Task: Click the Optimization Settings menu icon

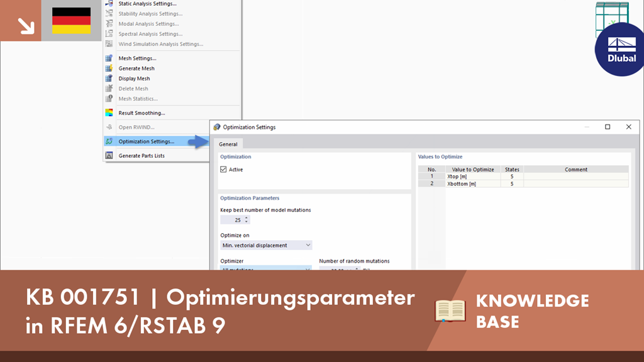Action: (109, 141)
